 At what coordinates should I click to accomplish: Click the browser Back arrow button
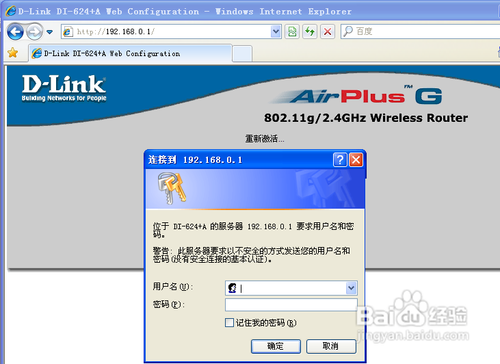point(15,32)
